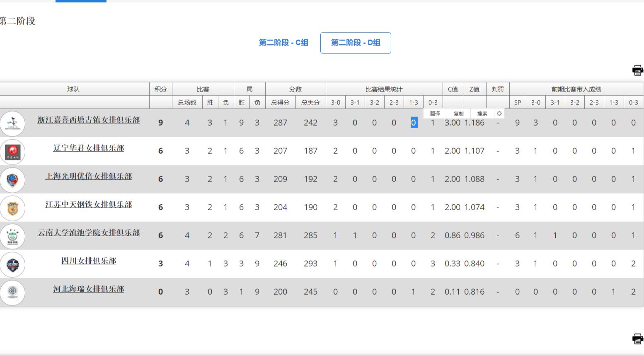Open the 上海光明优倍女排俱乐部 team link
Image resolution: width=644 pixels, height=356 pixels.
(89, 177)
